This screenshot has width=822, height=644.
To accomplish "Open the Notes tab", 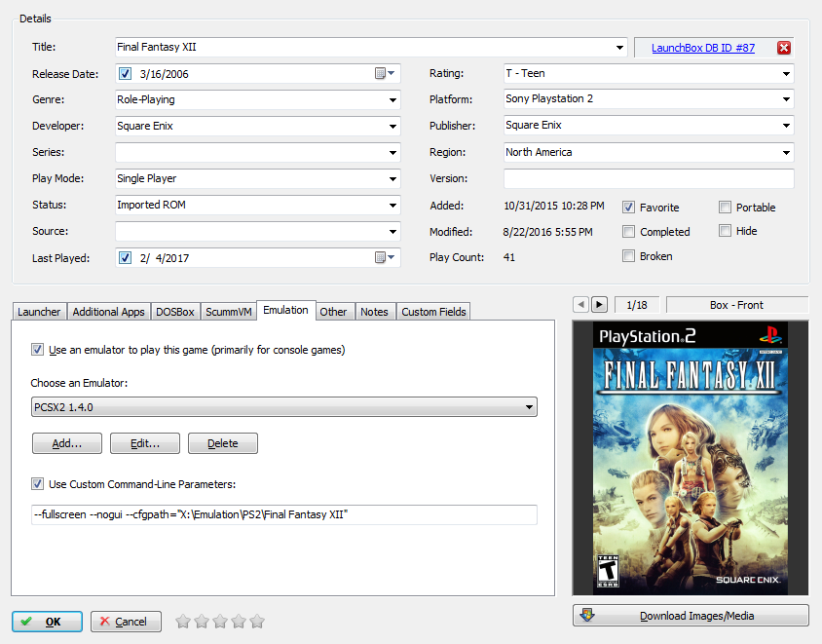I will [374, 312].
